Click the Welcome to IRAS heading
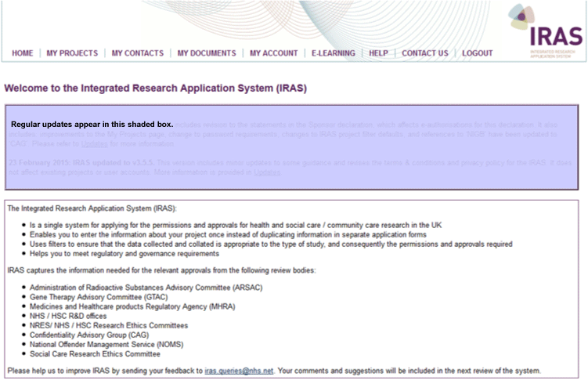588x384 pixels. coord(155,88)
